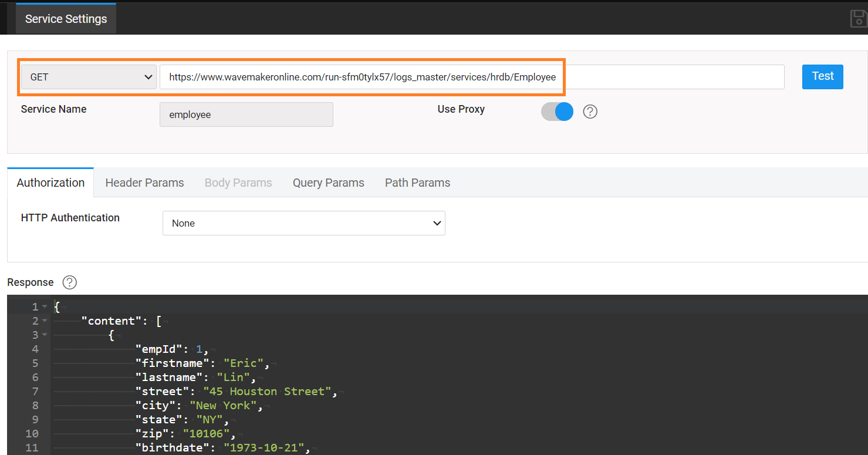Expand the HTTP Authentication None dropdown
868x455 pixels.
tap(303, 223)
